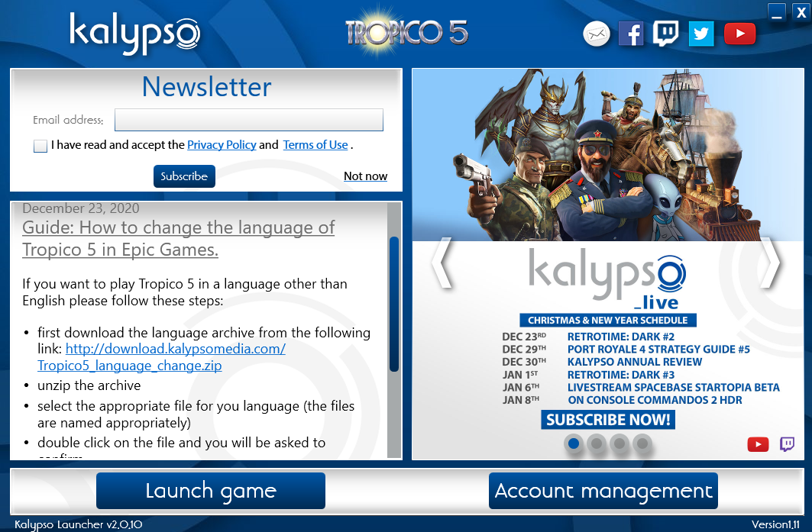Click the small Twitch icon in banner
812x532 pixels.
(x=787, y=444)
